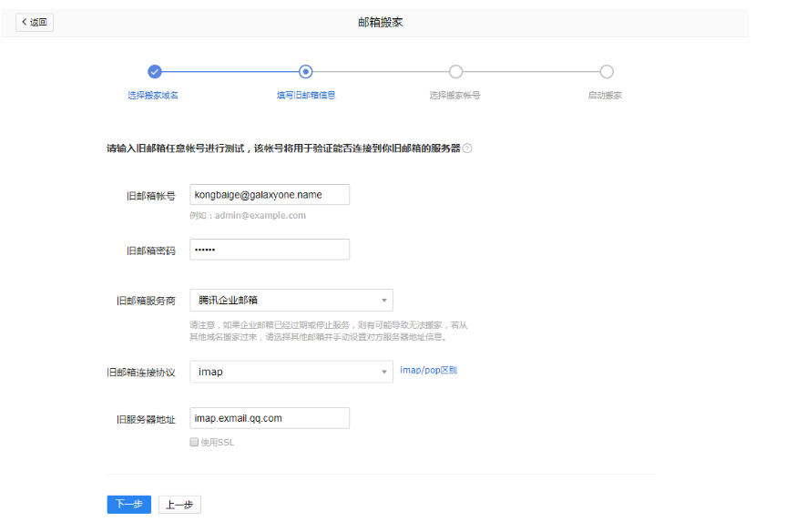Click the 上一步 button

coord(179,505)
